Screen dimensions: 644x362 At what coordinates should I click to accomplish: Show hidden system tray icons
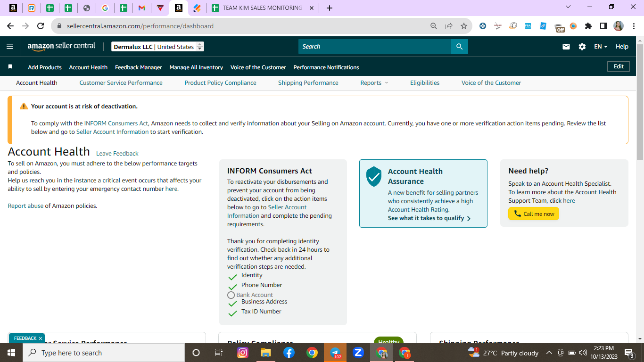click(x=549, y=353)
